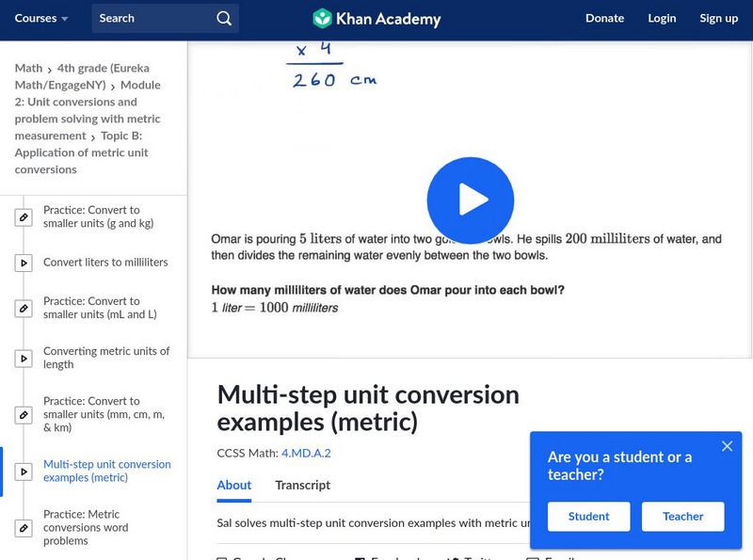Viewport: 753px width, 560px height.
Task: Open the About tab
Action: pos(233,487)
